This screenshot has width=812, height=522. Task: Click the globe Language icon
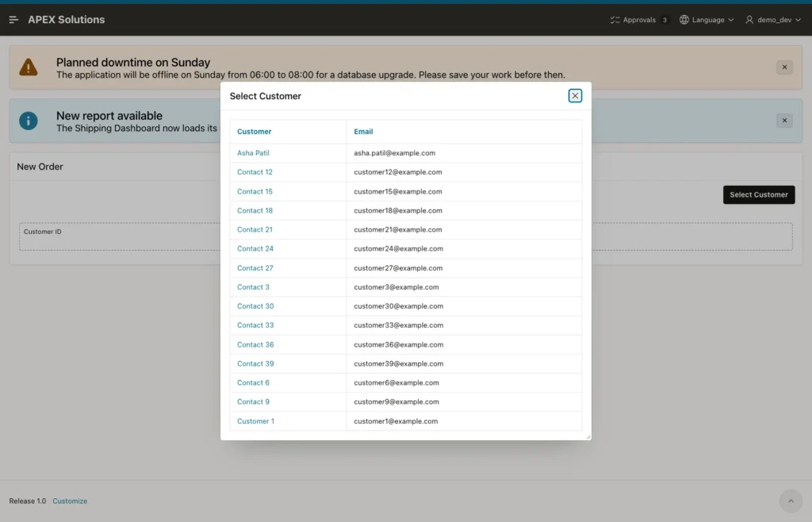click(684, 20)
